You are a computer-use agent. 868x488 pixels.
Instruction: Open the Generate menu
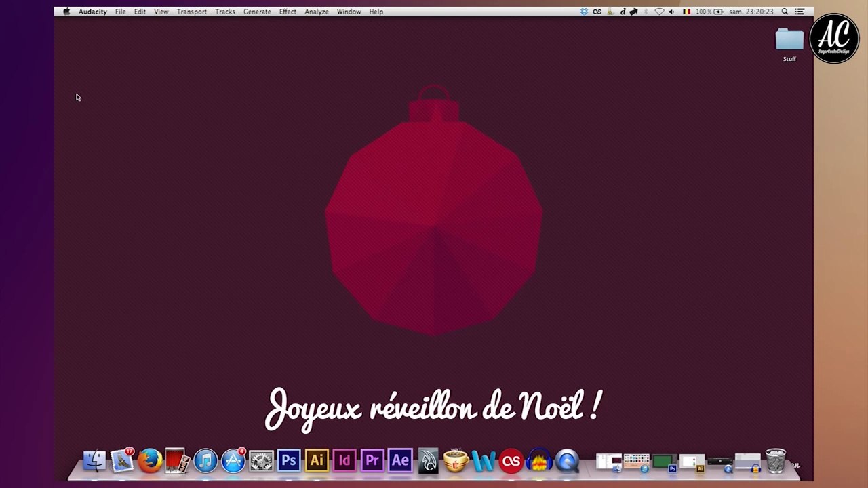[x=257, y=12]
